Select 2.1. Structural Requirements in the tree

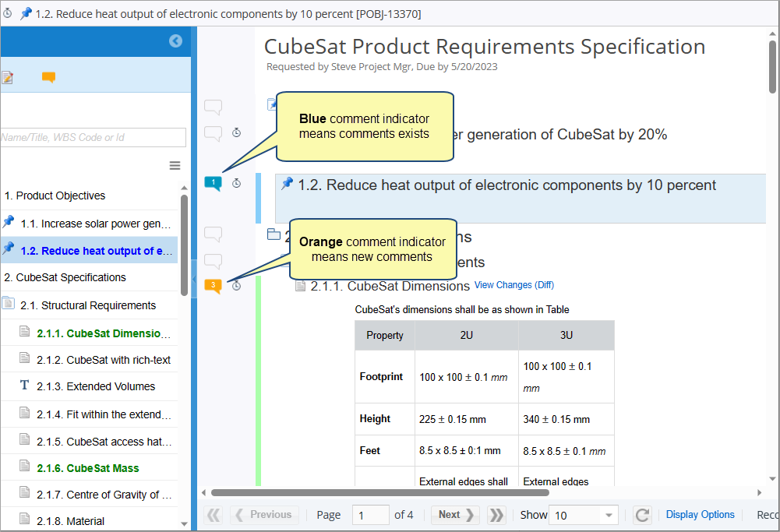[88, 305]
